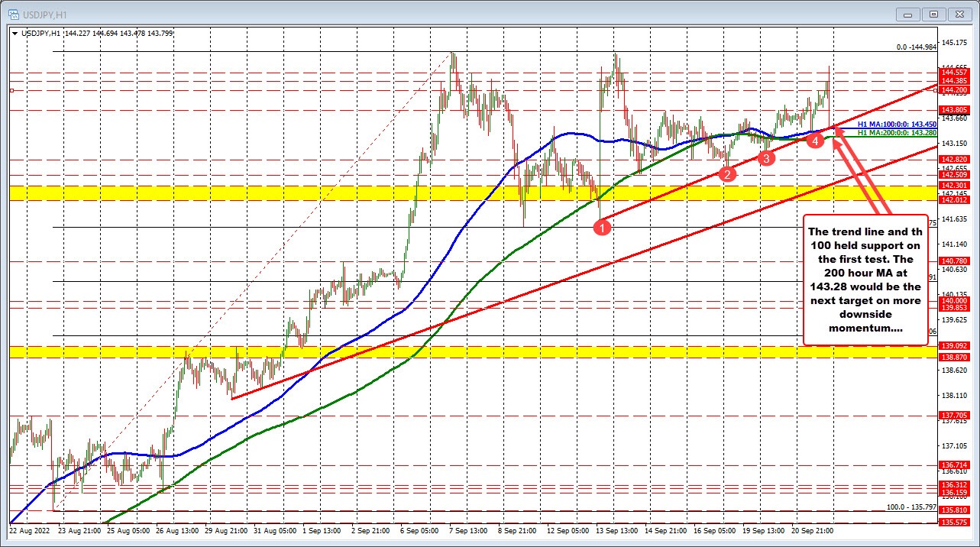Select the red numbered marker 1
The width and height of the screenshot is (980, 547).
[x=602, y=227]
